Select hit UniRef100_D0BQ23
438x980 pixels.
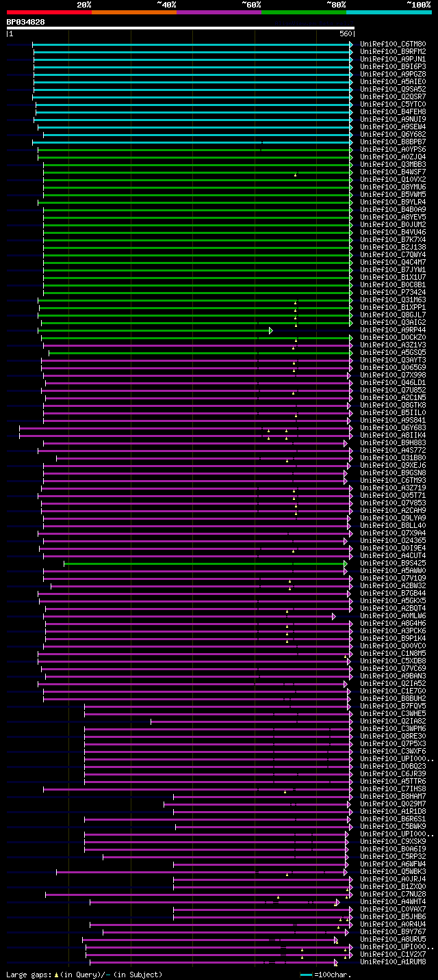393,766
